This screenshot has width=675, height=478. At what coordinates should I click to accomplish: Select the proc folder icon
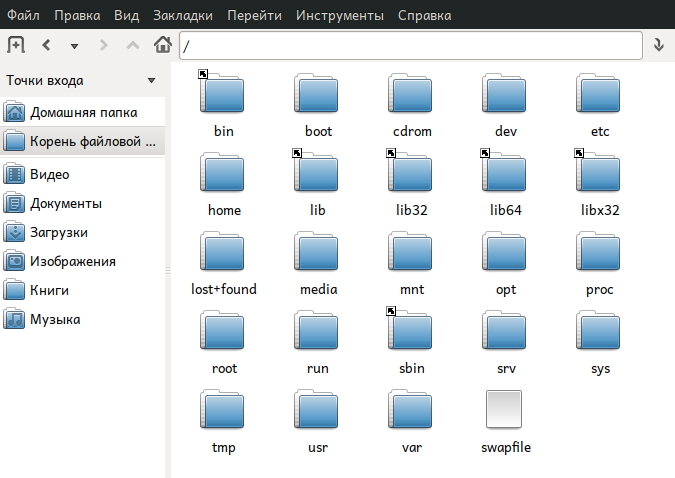pos(598,251)
